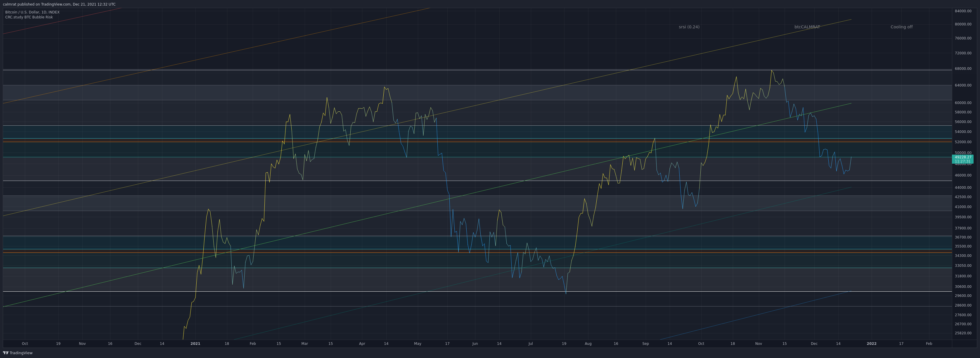Click the Sep label on the time axis
The height and width of the screenshot is (358, 980).
[645, 344]
